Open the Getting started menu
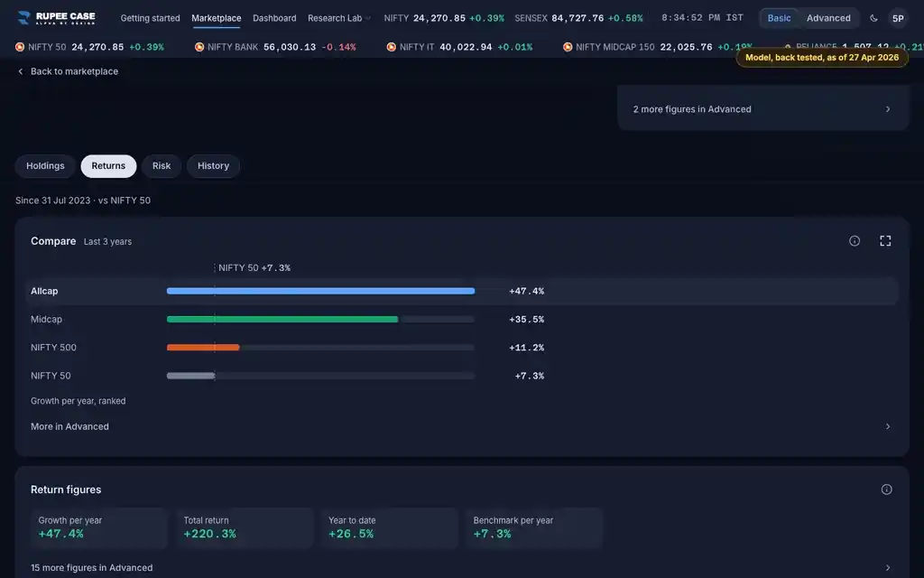Viewport: 924px width, 578px height. click(x=151, y=18)
